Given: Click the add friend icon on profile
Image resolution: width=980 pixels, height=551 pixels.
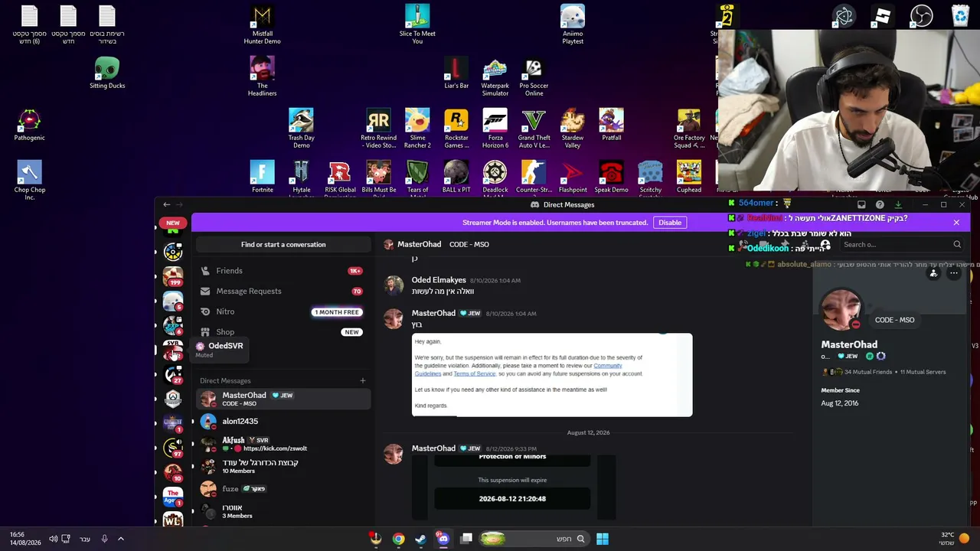Looking at the screenshot, I should tap(933, 273).
